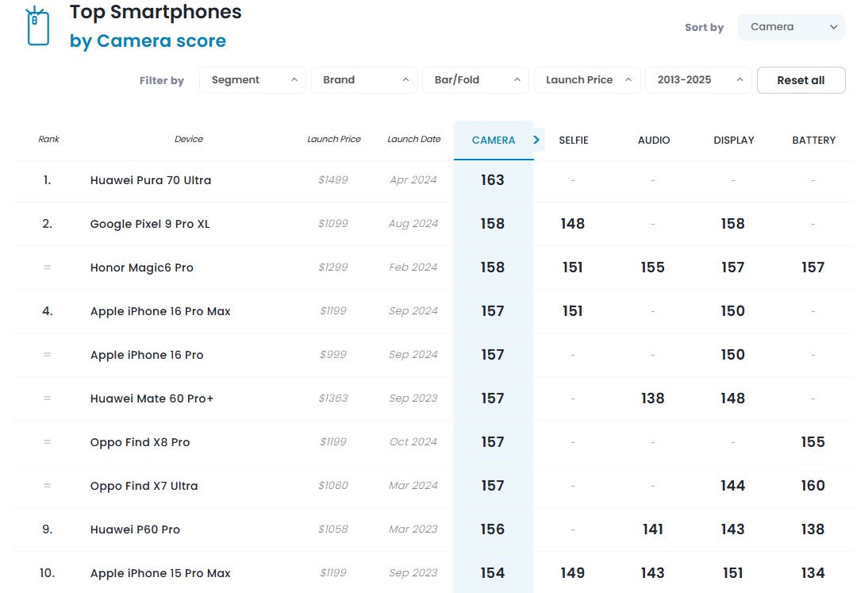Click display score 150 for iPhone 16 Pro
The width and height of the screenshot is (868, 593).
(x=733, y=355)
